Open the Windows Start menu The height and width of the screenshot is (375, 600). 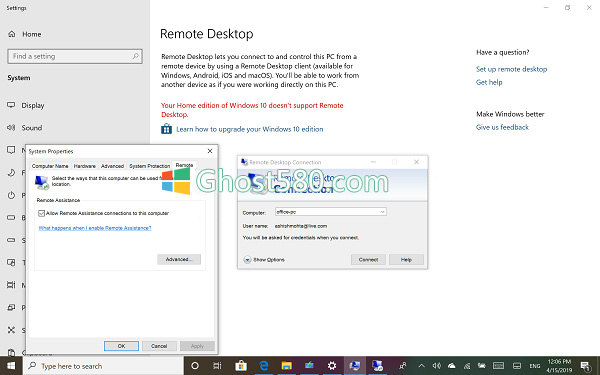click(x=11, y=366)
